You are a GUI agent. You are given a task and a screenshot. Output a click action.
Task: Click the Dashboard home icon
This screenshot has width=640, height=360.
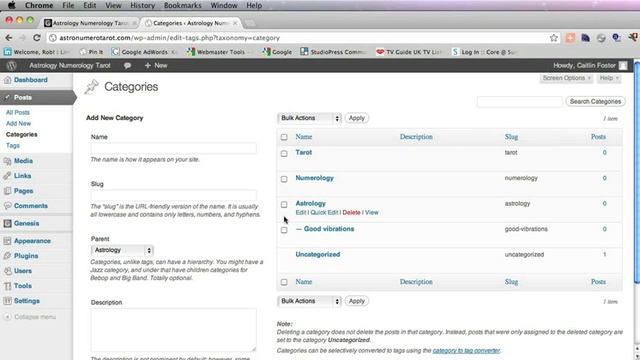click(7, 80)
